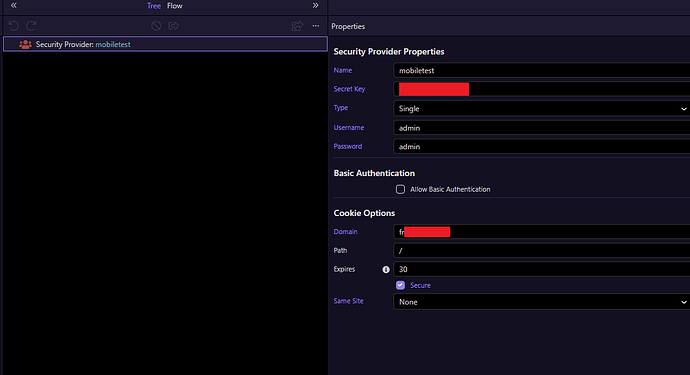Open the Type dropdown showing Single

tap(542, 108)
